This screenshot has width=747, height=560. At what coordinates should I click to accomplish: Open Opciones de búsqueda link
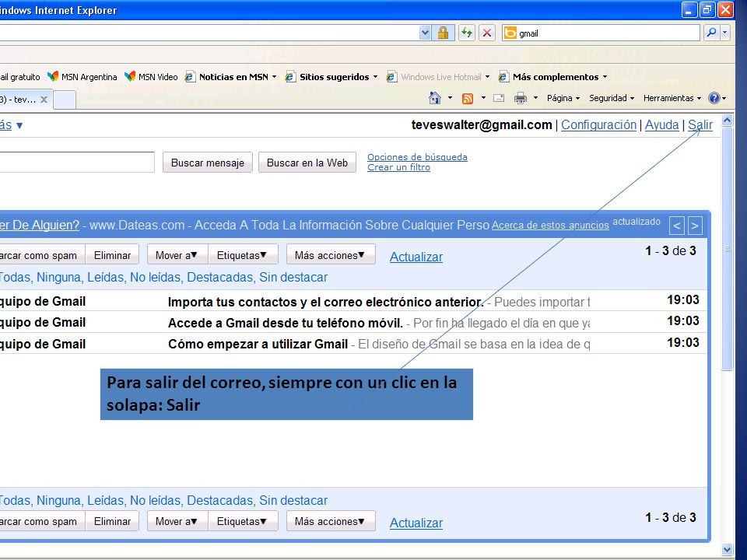[x=417, y=157]
